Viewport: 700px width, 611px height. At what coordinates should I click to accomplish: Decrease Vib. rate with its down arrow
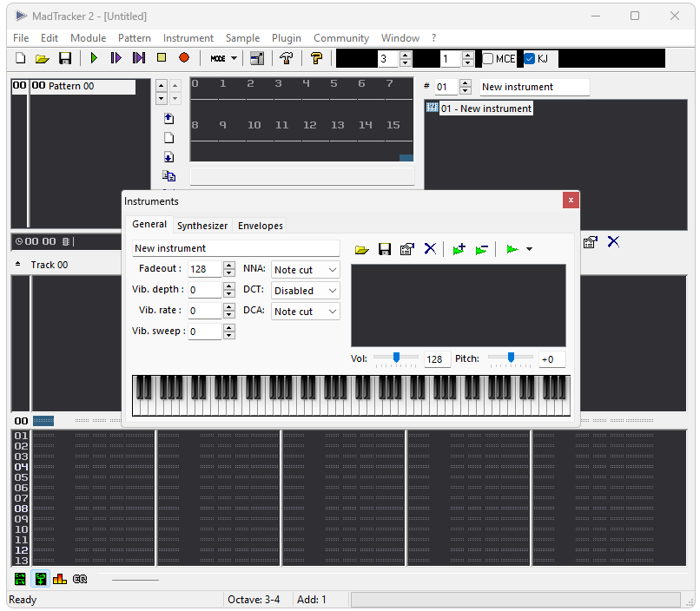pyautogui.click(x=229, y=314)
